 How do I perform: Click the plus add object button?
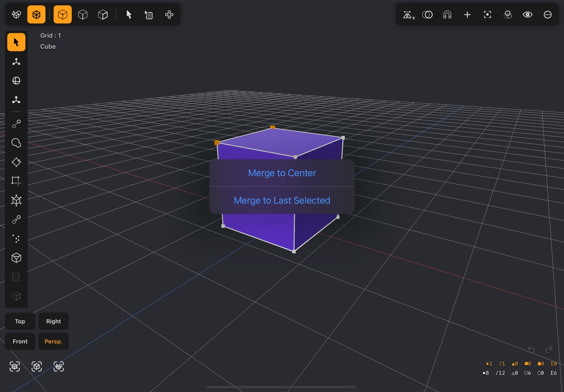tap(467, 15)
